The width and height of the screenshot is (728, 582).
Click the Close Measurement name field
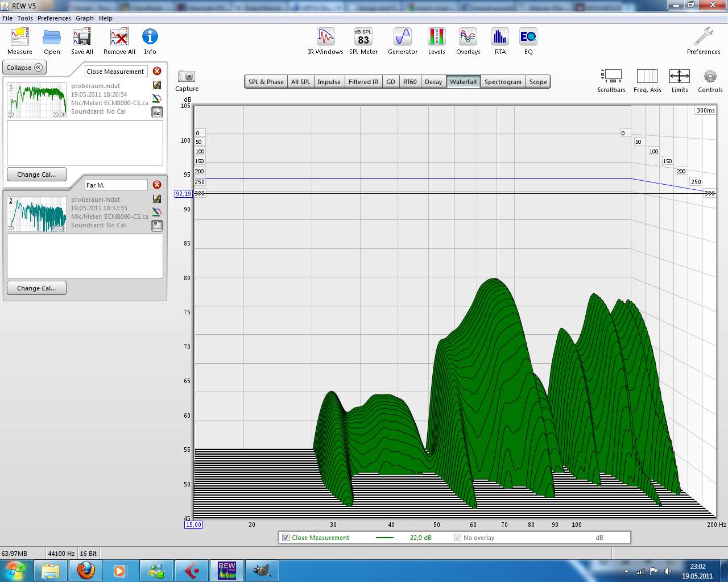click(x=115, y=72)
